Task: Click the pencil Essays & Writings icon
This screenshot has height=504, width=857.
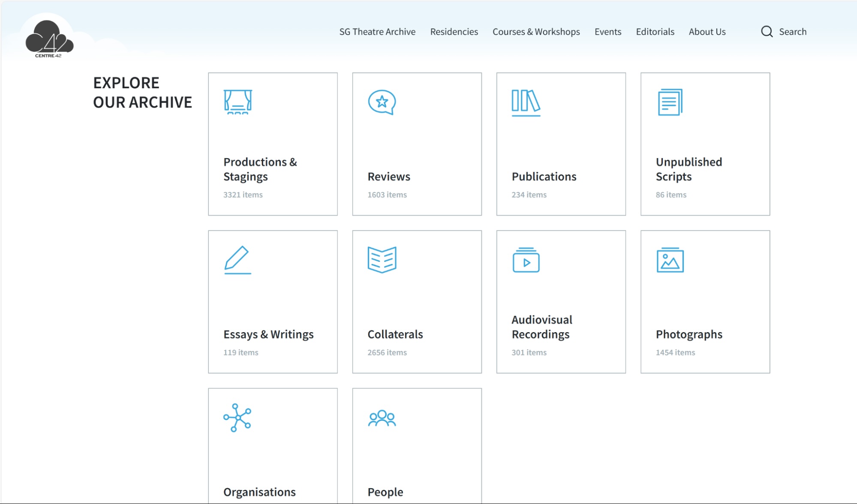Action: click(238, 260)
